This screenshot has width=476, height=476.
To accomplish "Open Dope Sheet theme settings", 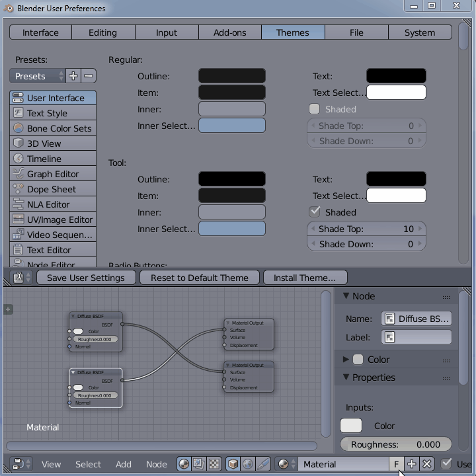I will pos(53,189).
